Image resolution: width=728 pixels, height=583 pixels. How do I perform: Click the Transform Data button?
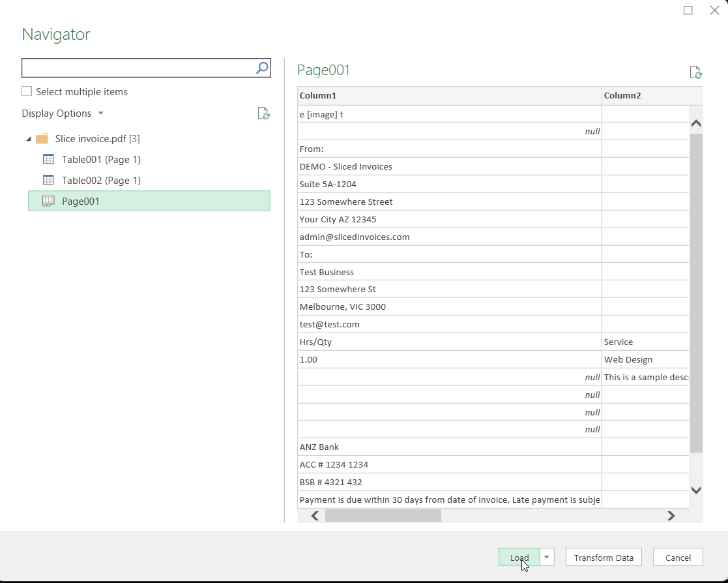[603, 557]
